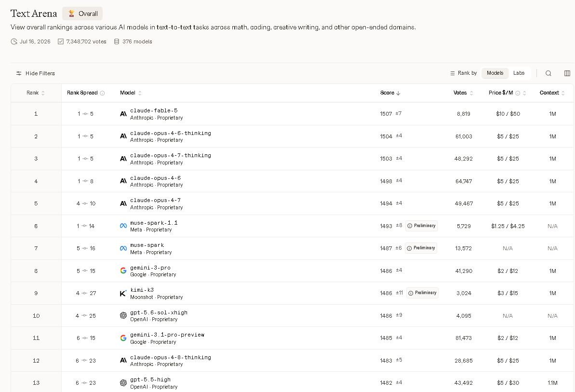Click the Hide Filters sliders icon
This screenshot has height=392, width=575.
pos(19,73)
